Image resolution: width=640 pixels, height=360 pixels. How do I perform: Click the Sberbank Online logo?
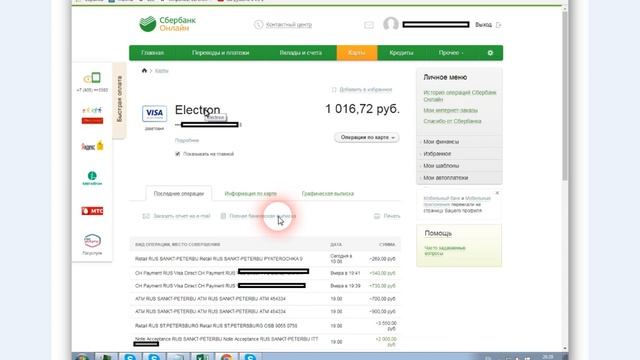coord(167,24)
